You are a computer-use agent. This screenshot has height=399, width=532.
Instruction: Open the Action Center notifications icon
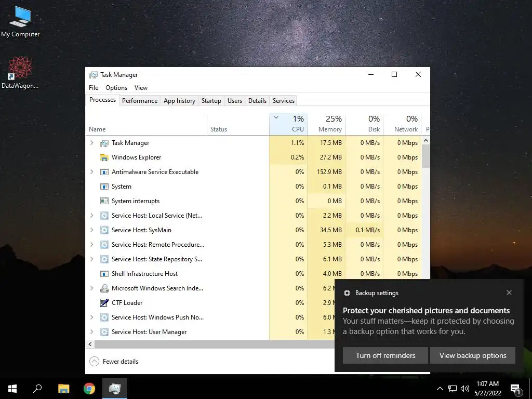pos(515,389)
